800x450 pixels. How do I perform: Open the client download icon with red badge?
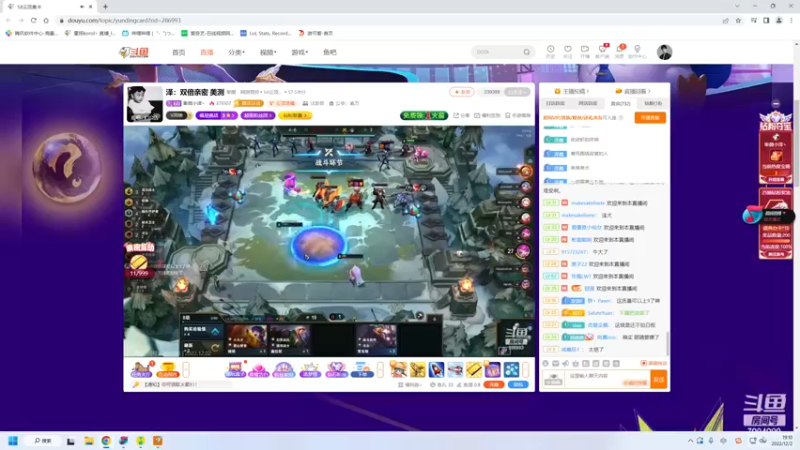(602, 51)
